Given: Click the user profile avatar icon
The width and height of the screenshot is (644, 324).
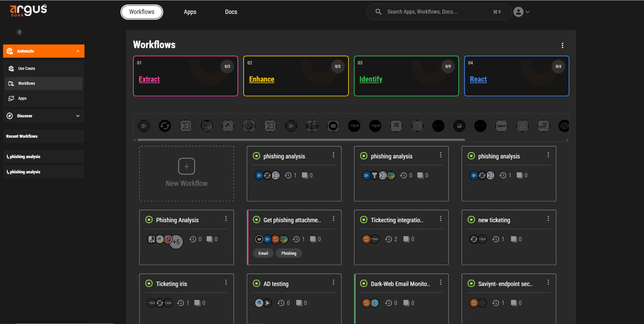Looking at the screenshot, I should pos(518,12).
